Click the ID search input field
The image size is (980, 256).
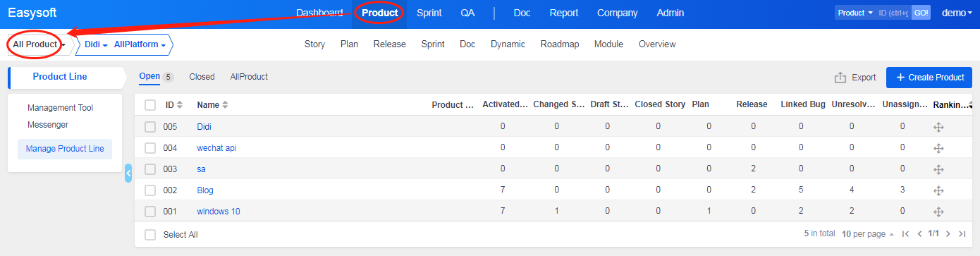[x=893, y=13]
